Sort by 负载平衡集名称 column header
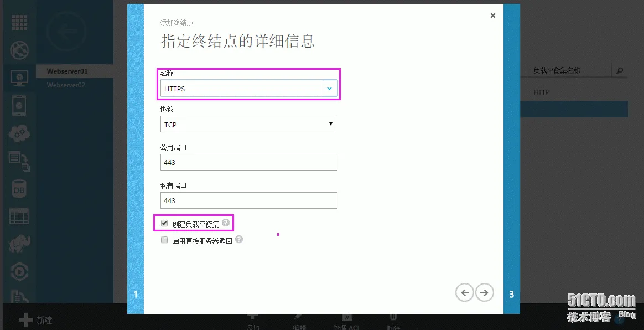The image size is (644, 330). point(557,71)
